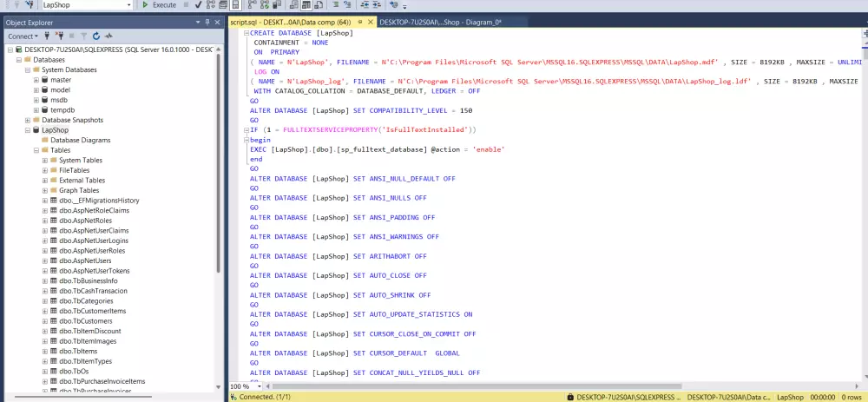Click the 00:00:00 elapsed time status
This screenshot has height=402, width=868.
coord(821,397)
